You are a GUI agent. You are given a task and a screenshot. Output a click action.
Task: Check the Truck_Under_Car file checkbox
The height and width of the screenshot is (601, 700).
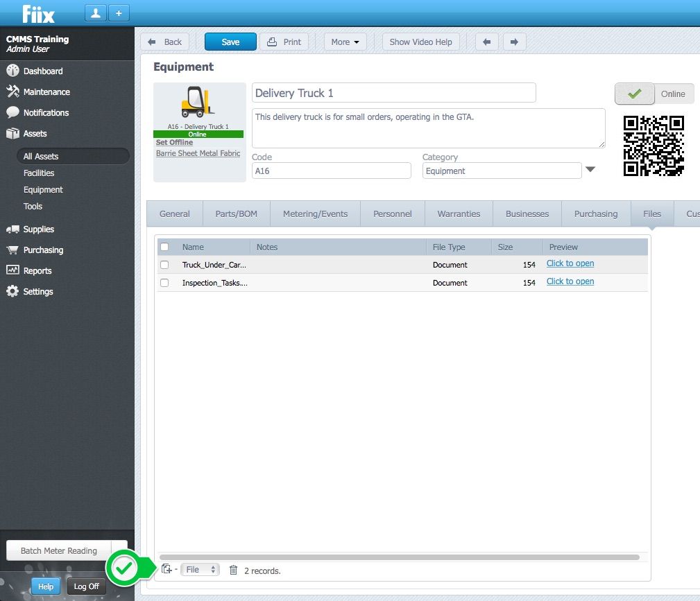[164, 265]
